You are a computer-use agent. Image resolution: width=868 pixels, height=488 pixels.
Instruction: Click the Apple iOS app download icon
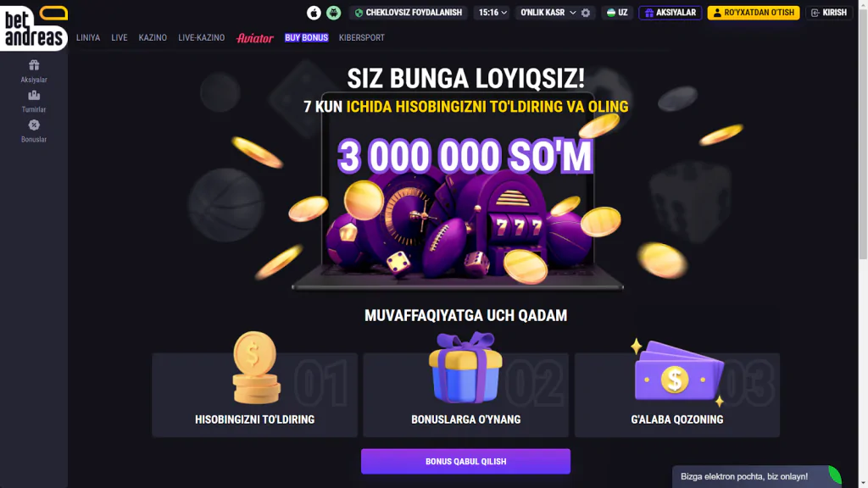[x=314, y=13]
